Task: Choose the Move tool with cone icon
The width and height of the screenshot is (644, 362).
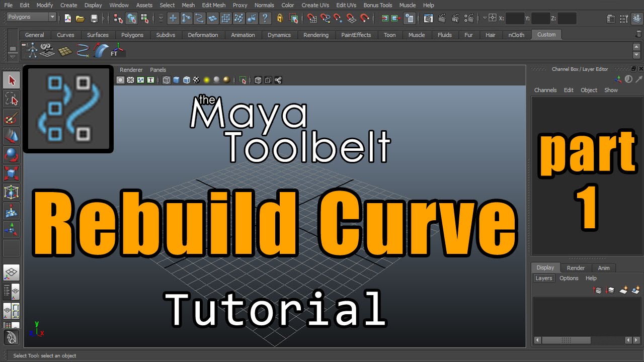Action: pos(12,136)
